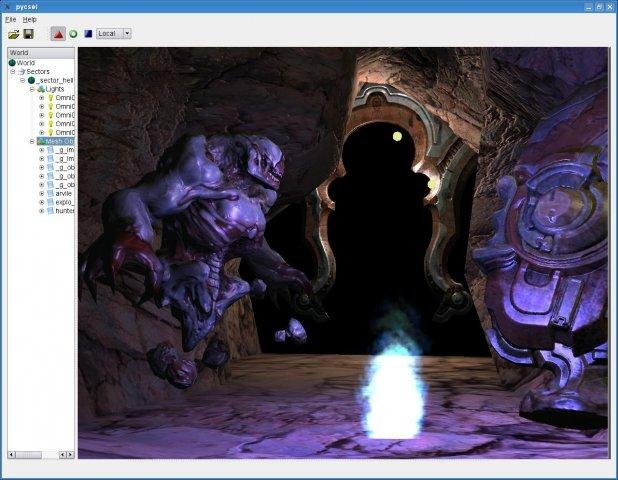Screen dimensions: 618x480
Task: Select the red cone tool icon
Action: [58, 34]
